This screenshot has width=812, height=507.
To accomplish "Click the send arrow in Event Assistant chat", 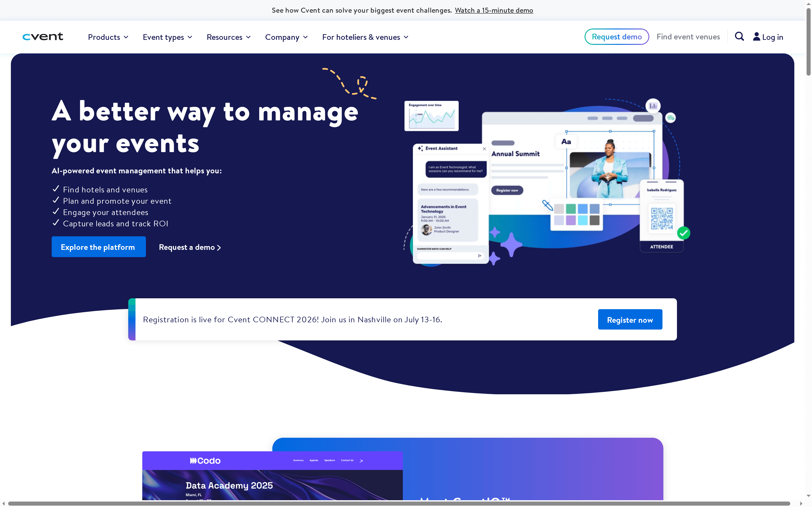I will pos(480,256).
